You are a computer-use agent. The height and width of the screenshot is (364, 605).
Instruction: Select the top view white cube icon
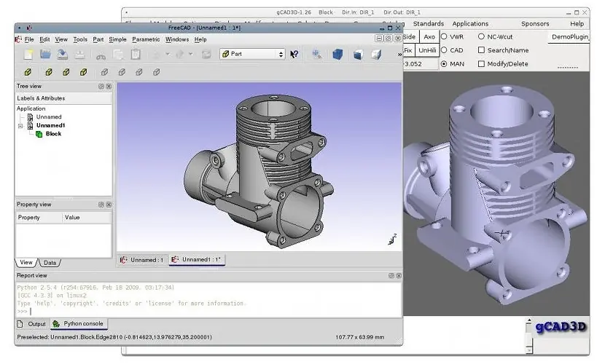(x=376, y=55)
